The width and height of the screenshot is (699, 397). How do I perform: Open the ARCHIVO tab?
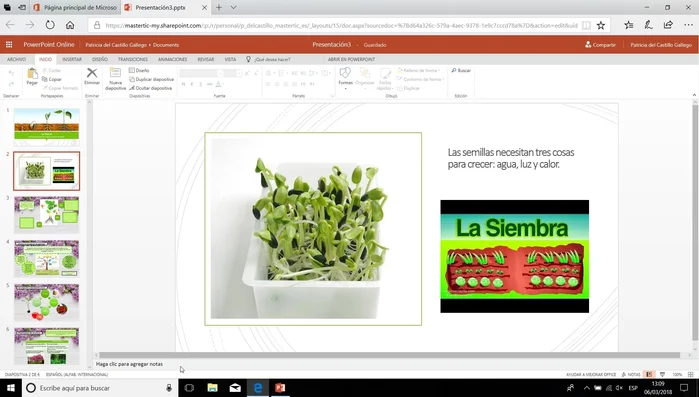coord(16,59)
